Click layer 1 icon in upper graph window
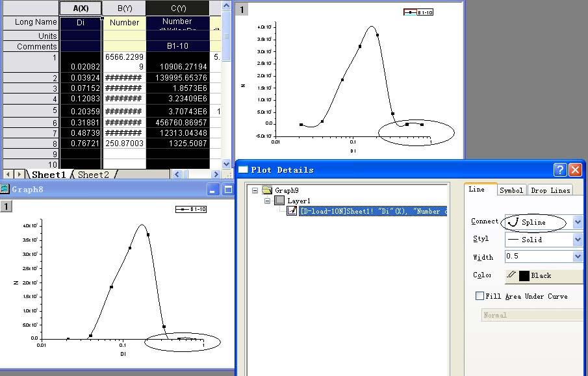Viewport: 588px width, 376px height. click(242, 9)
